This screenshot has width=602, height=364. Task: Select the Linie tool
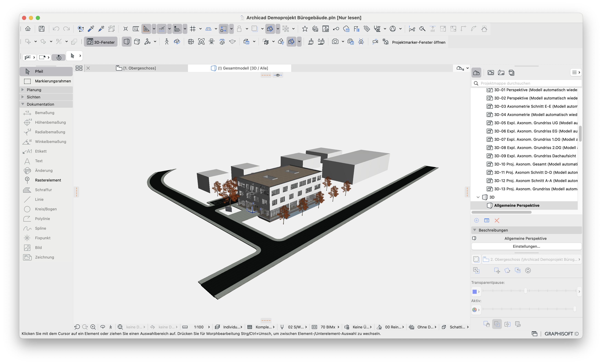46,199
